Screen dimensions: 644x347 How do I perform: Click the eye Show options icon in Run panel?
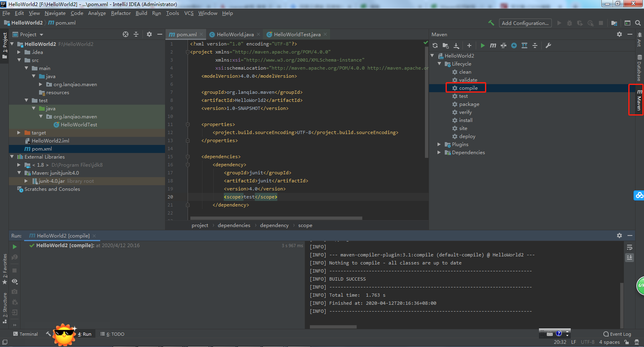click(14, 281)
